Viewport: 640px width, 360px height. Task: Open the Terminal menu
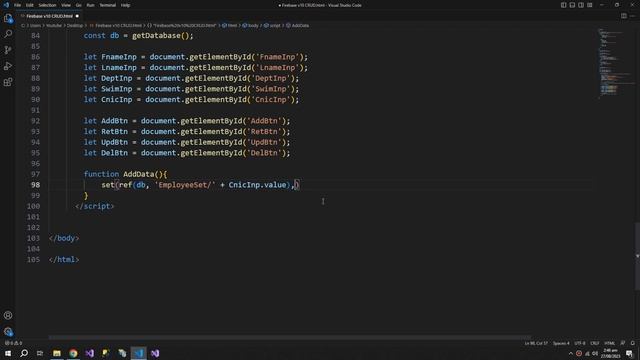[107, 5]
